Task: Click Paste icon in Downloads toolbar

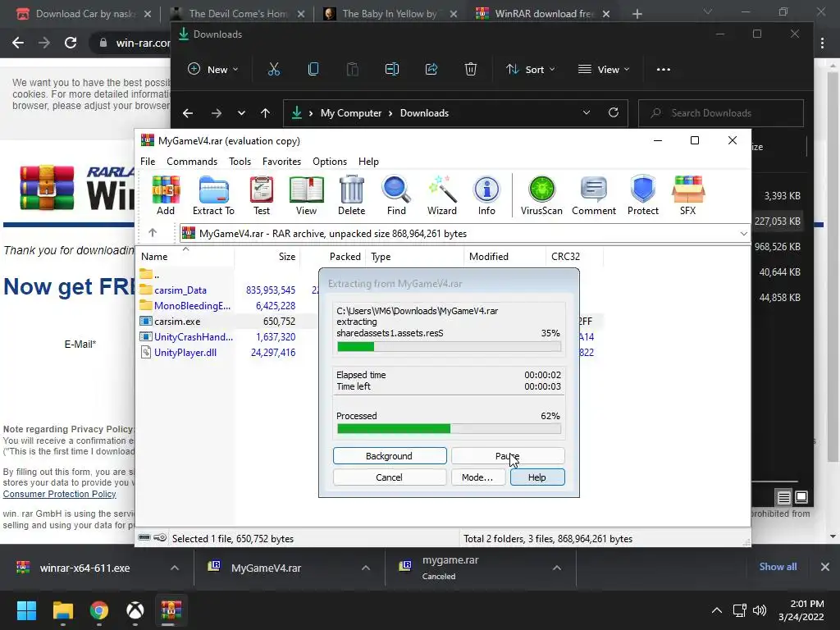Action: 353,69
